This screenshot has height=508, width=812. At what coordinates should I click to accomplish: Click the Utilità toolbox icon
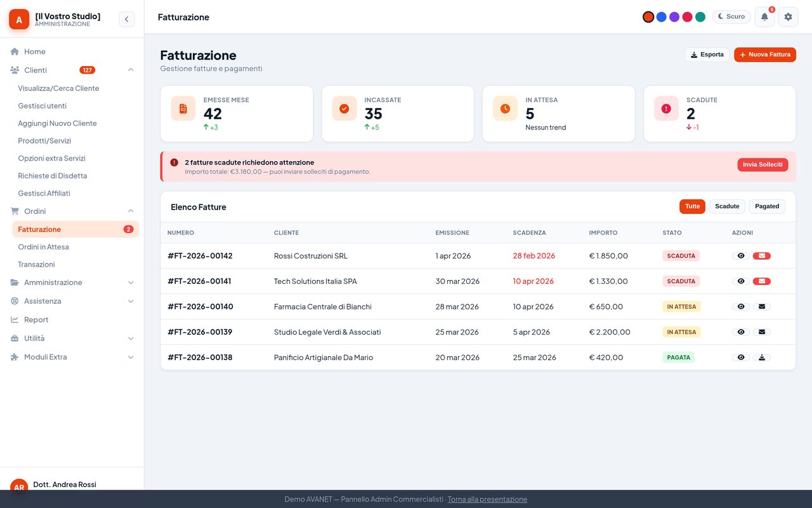click(x=15, y=338)
